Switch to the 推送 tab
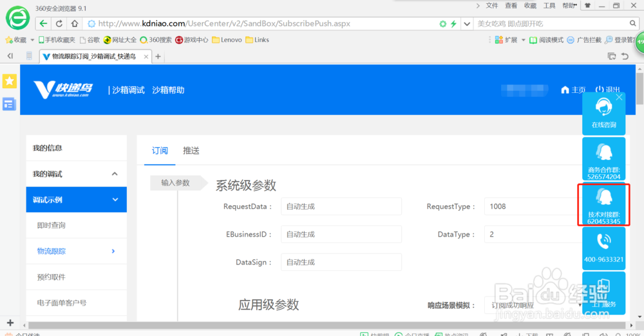 pos(191,150)
